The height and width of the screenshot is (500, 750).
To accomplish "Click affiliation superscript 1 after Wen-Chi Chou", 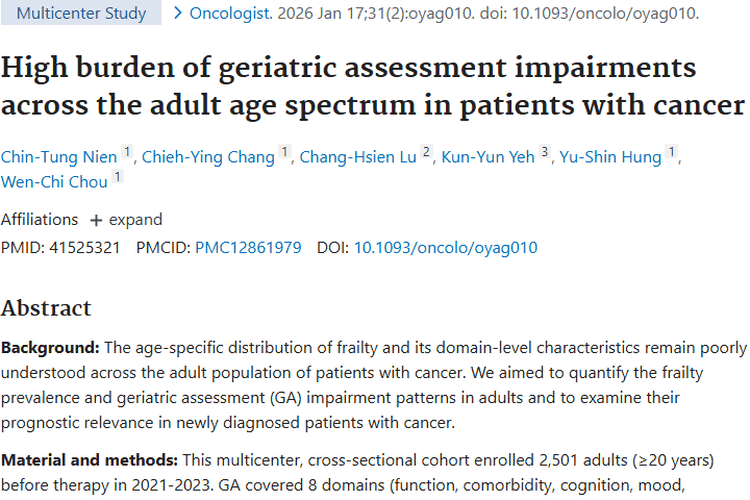I will pyautogui.click(x=118, y=177).
